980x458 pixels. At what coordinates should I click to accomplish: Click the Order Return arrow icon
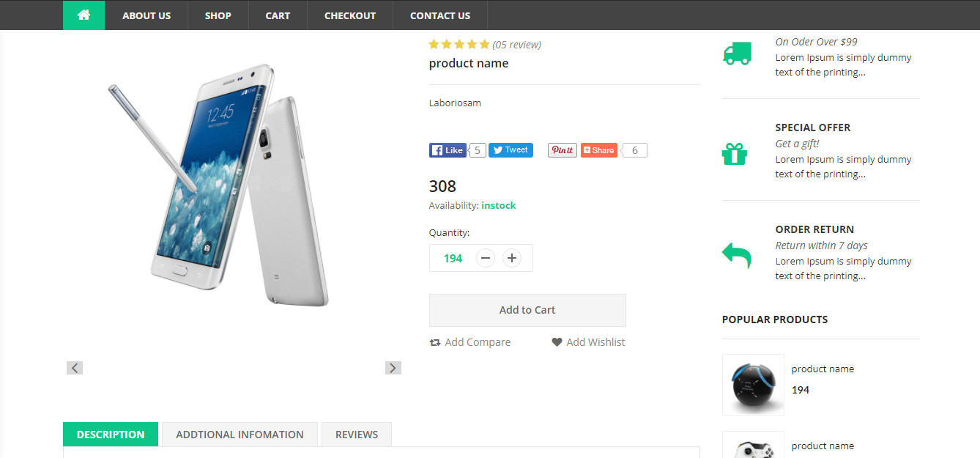(x=735, y=255)
